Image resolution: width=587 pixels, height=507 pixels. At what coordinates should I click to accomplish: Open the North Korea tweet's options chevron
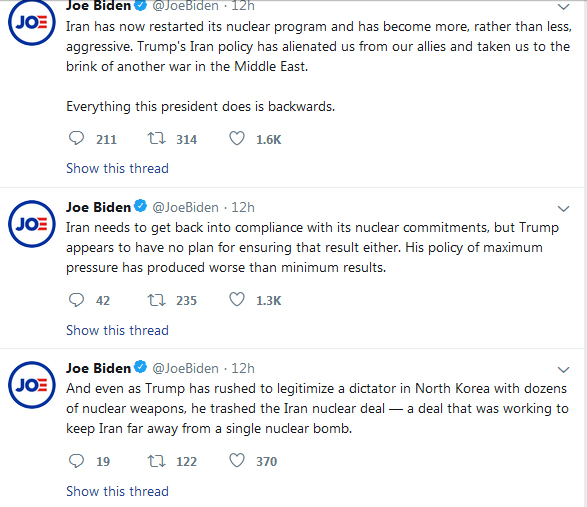563,370
